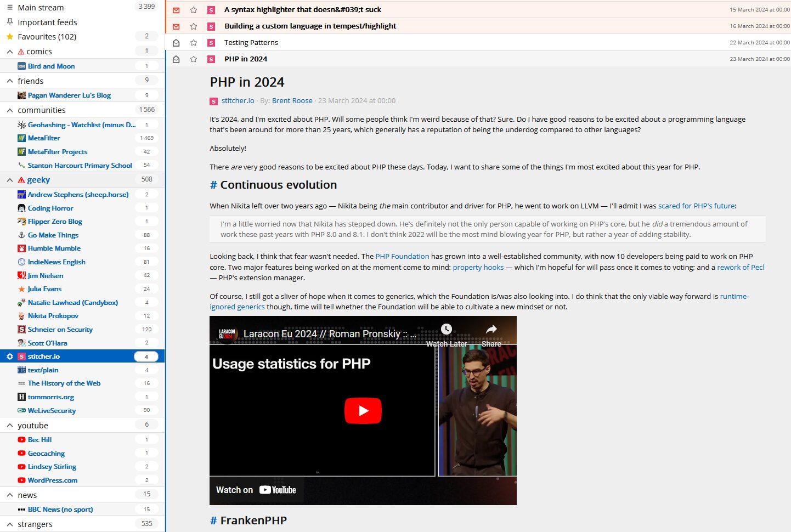Click the hamburger icon next to Main stream
Viewport: 791px width, 532px height.
9,8
